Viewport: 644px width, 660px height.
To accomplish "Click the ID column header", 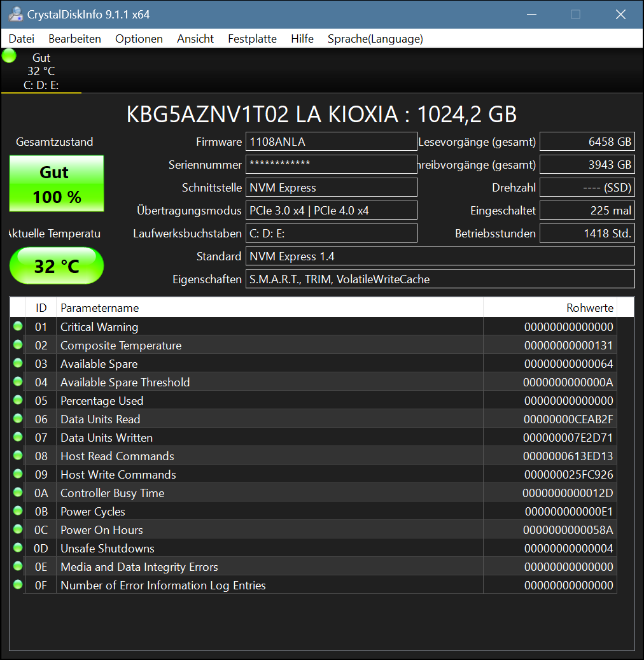I will [41, 307].
